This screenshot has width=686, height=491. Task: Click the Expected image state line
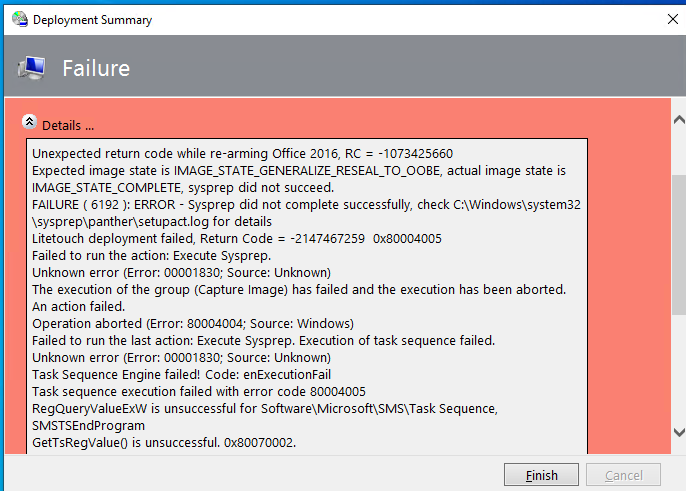click(299, 179)
